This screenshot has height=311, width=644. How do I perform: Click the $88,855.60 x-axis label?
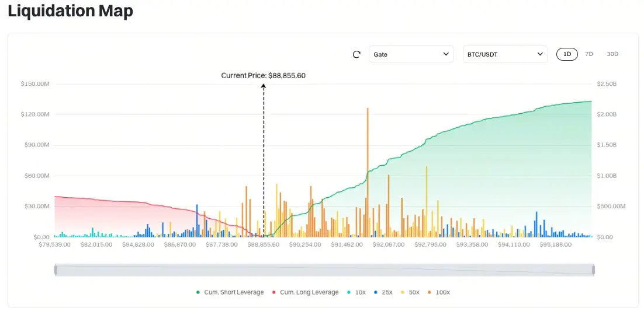tap(263, 245)
